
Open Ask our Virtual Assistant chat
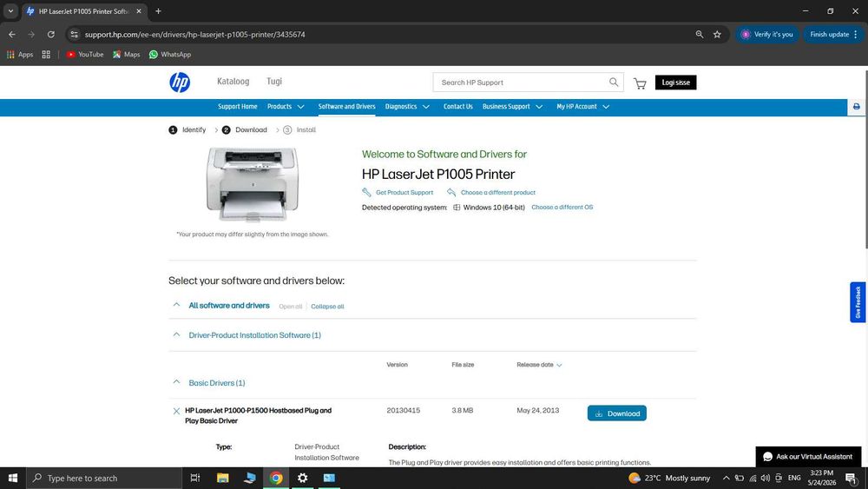808,456
